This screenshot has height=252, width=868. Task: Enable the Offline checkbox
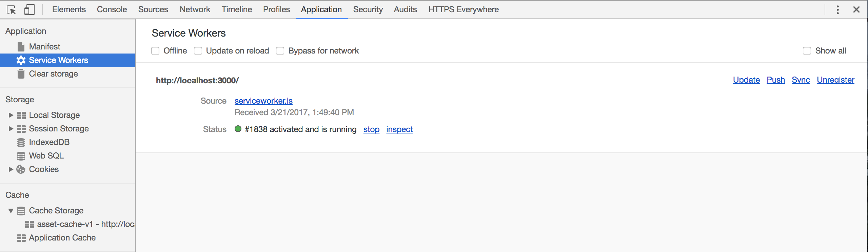click(x=155, y=51)
